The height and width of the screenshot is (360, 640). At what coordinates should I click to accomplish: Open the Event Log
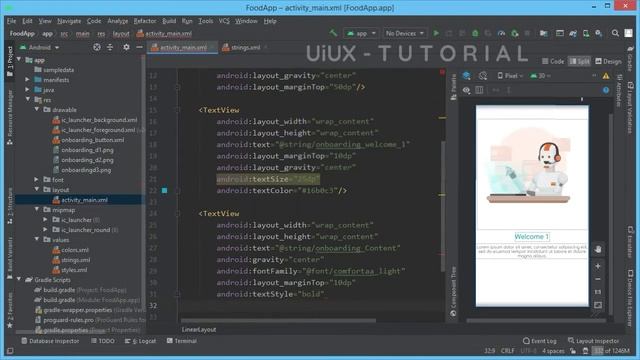click(540, 341)
